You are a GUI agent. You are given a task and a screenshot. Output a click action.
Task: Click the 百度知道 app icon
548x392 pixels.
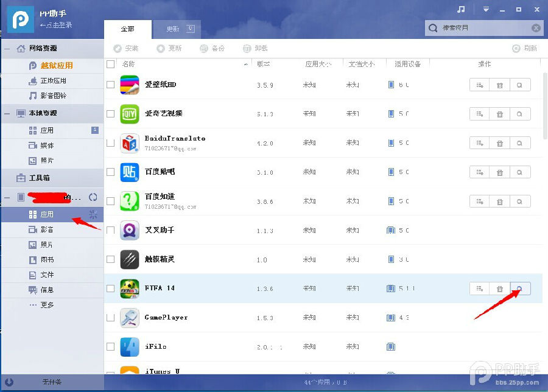[x=130, y=201]
